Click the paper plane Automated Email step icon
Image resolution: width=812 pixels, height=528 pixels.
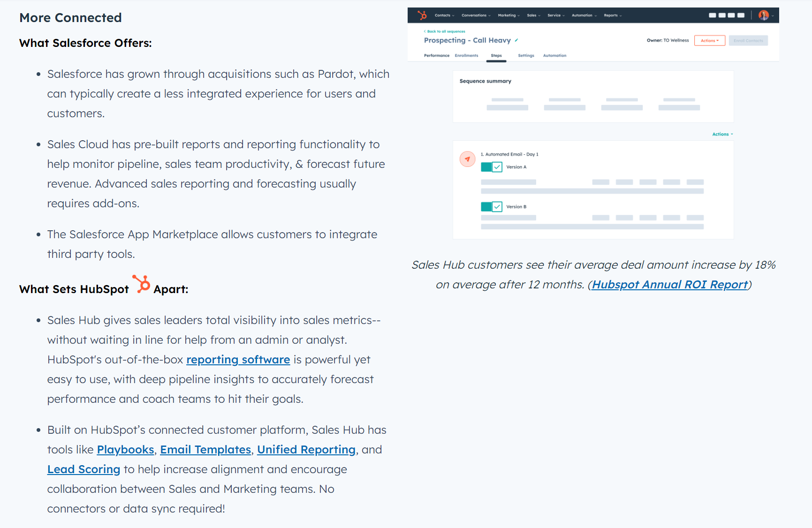coord(467,159)
